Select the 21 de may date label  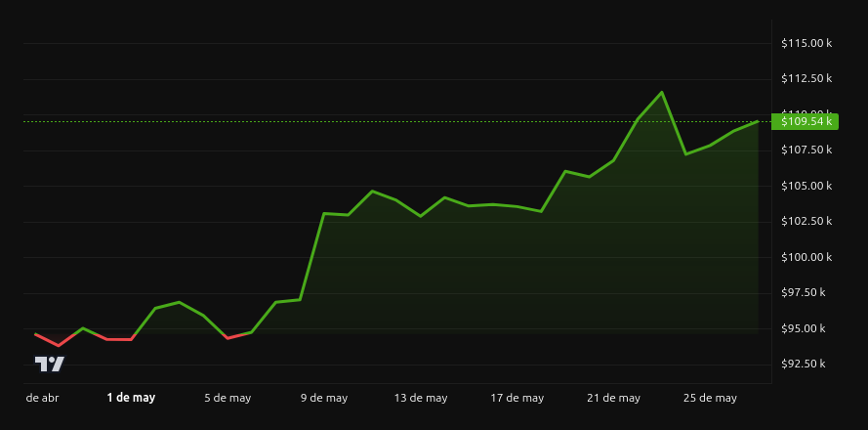tap(613, 398)
